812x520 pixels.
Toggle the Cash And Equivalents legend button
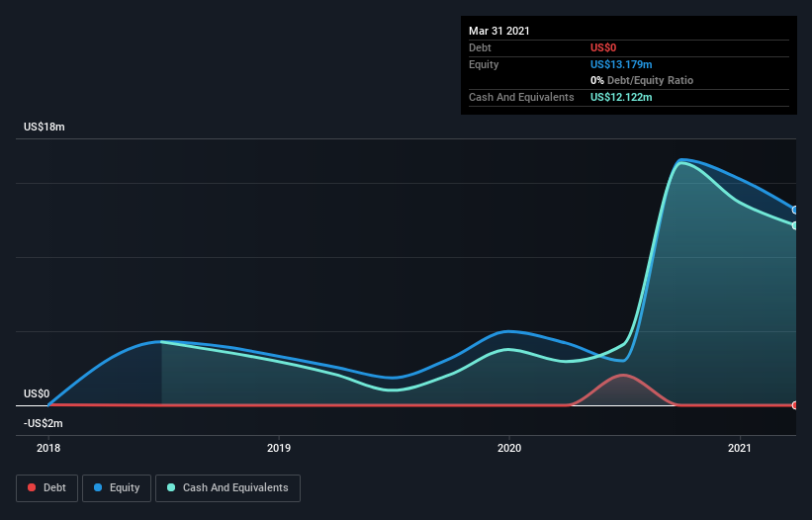(x=227, y=488)
